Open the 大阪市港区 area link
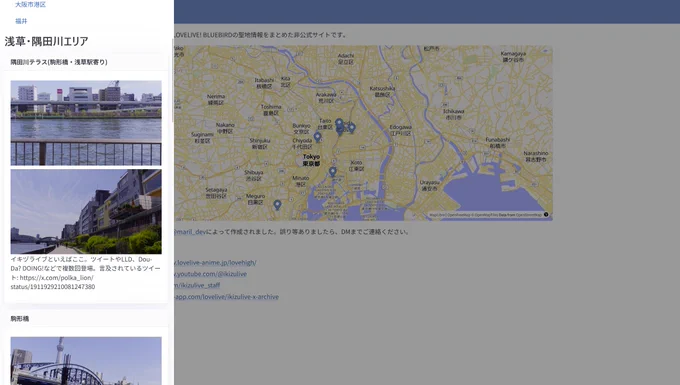Screen dimensions: 680x385 point(30,4)
